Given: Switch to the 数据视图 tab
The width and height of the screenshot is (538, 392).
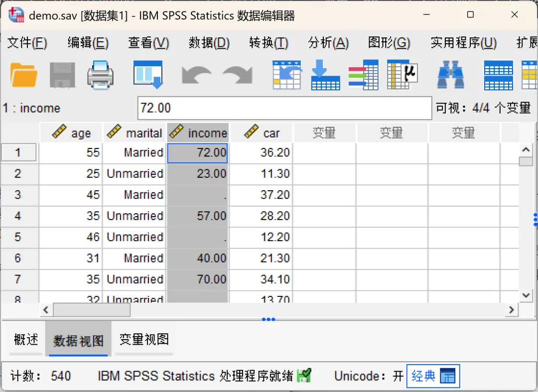Looking at the screenshot, I should pyautogui.click(x=78, y=340).
